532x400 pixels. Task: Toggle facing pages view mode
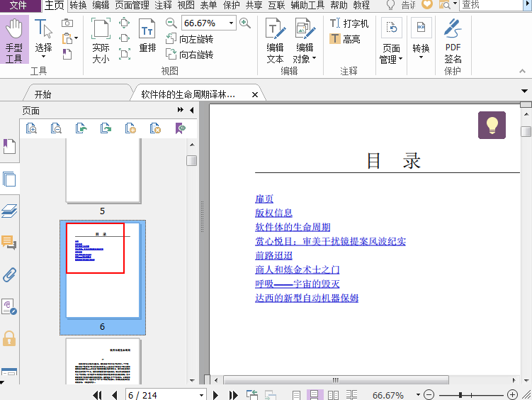coord(333,395)
